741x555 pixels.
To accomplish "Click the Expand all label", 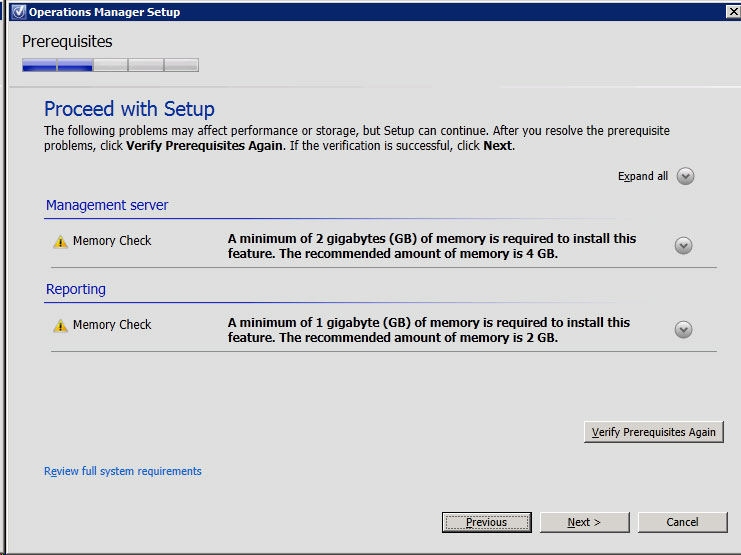I will [x=643, y=176].
